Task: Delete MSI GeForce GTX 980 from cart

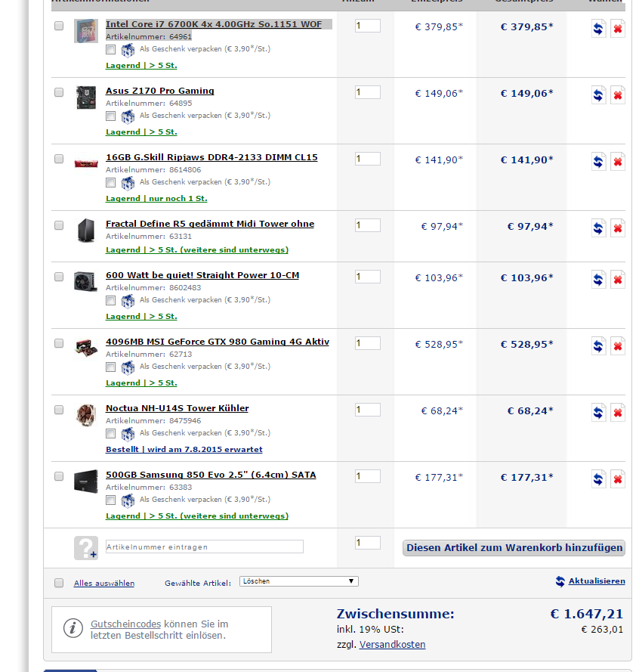Action: pyautogui.click(x=618, y=346)
